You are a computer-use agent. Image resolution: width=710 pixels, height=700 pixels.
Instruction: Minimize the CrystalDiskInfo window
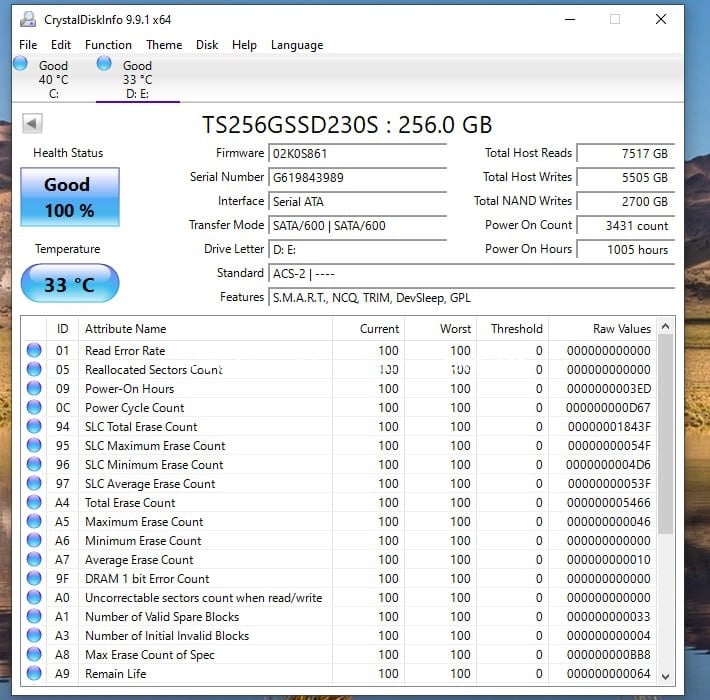coord(570,19)
